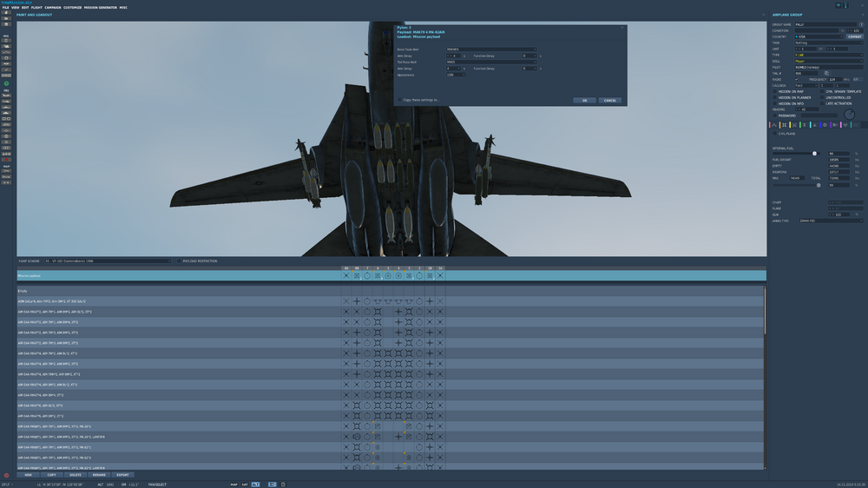Screen dimensions: 868x488
Task: Click the heading compass dial
Action: click(x=849, y=115)
